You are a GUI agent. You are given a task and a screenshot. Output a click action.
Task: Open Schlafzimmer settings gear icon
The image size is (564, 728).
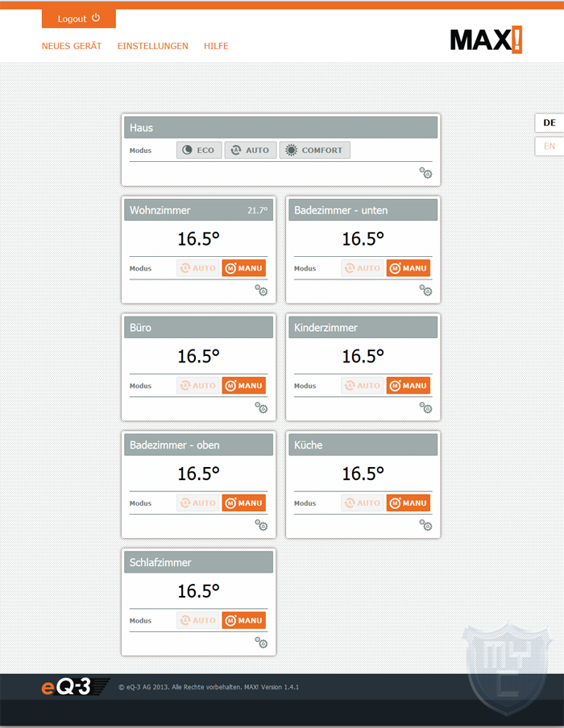pos(261,643)
